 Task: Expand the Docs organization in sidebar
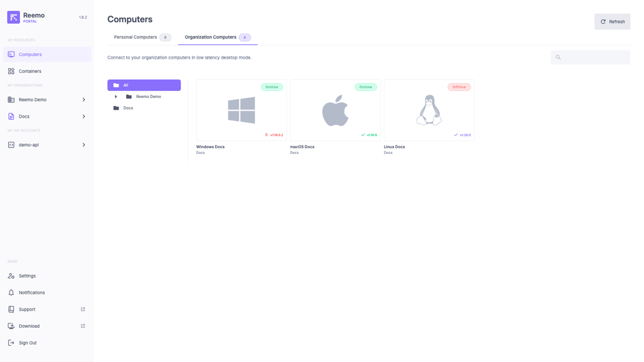84,117
